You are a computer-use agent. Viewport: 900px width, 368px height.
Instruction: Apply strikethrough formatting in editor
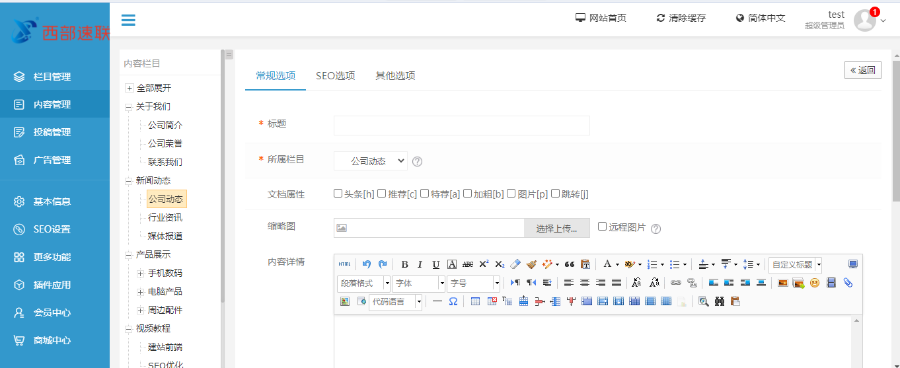468,265
